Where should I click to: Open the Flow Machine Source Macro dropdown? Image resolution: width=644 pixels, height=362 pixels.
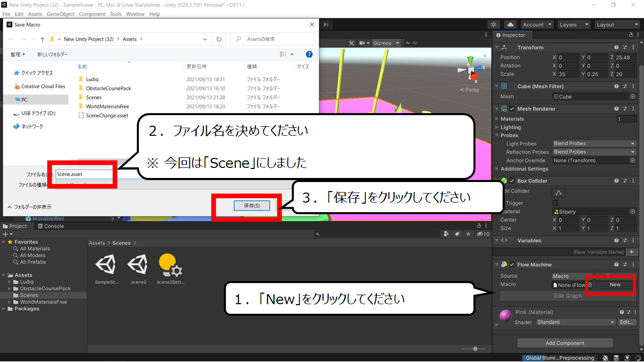click(x=572, y=276)
